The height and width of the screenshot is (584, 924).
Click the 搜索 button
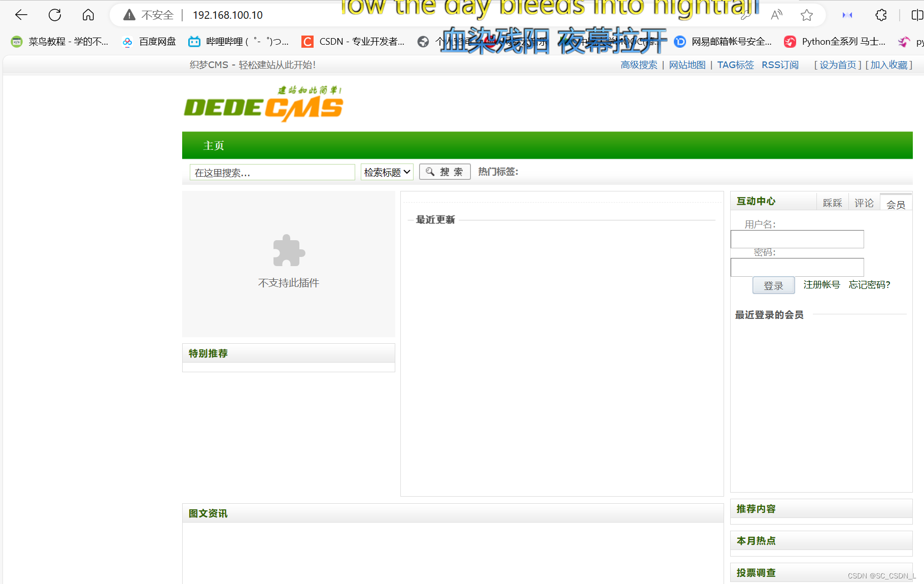click(x=445, y=172)
